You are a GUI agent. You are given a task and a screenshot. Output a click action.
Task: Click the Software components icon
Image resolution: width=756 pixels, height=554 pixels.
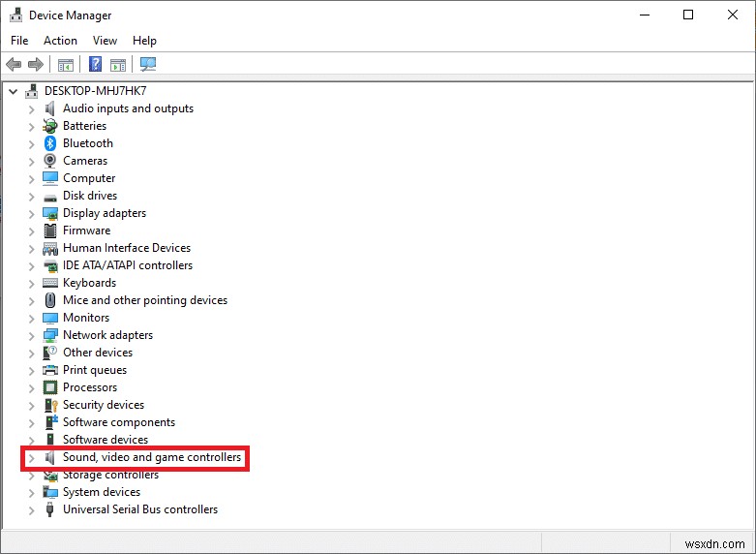tap(50, 422)
